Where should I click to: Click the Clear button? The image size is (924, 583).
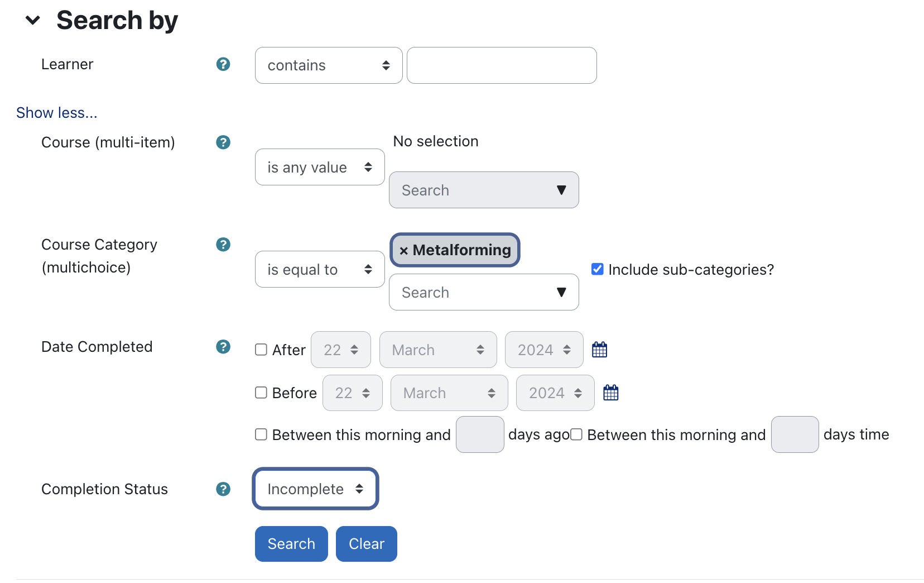[x=366, y=543]
